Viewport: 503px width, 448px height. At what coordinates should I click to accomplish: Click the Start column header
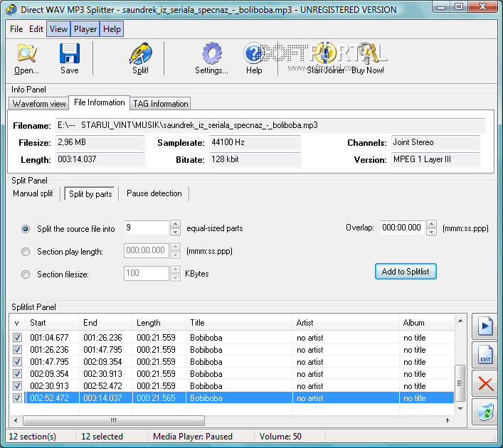(52, 323)
